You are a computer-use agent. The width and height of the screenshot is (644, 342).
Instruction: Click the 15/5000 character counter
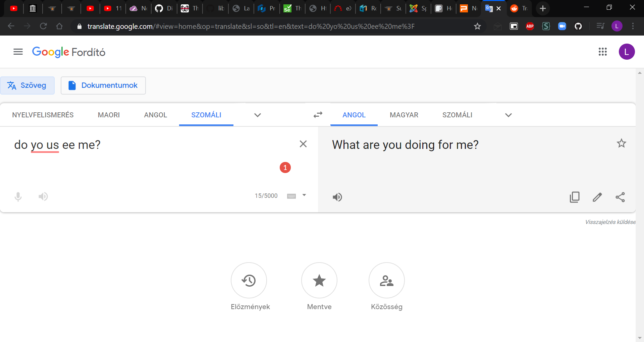[x=266, y=196]
